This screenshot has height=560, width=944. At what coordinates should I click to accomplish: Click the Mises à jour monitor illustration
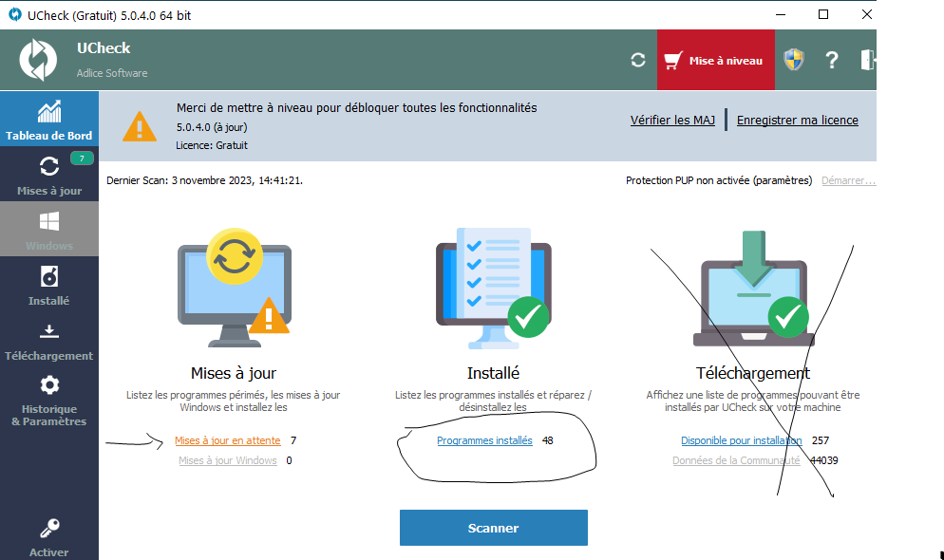click(x=235, y=288)
